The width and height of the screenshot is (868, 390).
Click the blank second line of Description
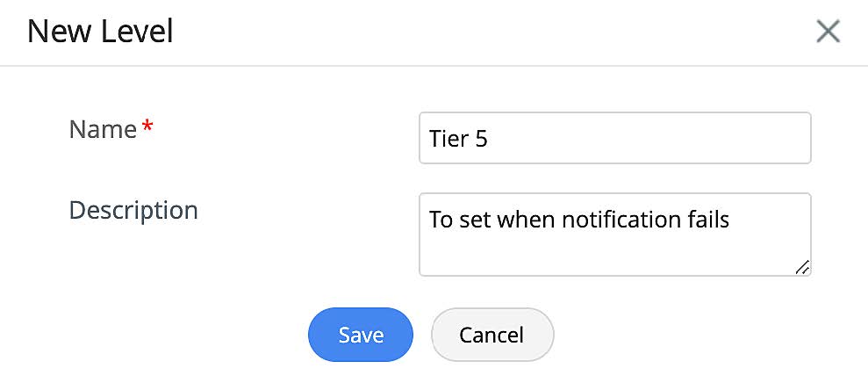(597, 253)
